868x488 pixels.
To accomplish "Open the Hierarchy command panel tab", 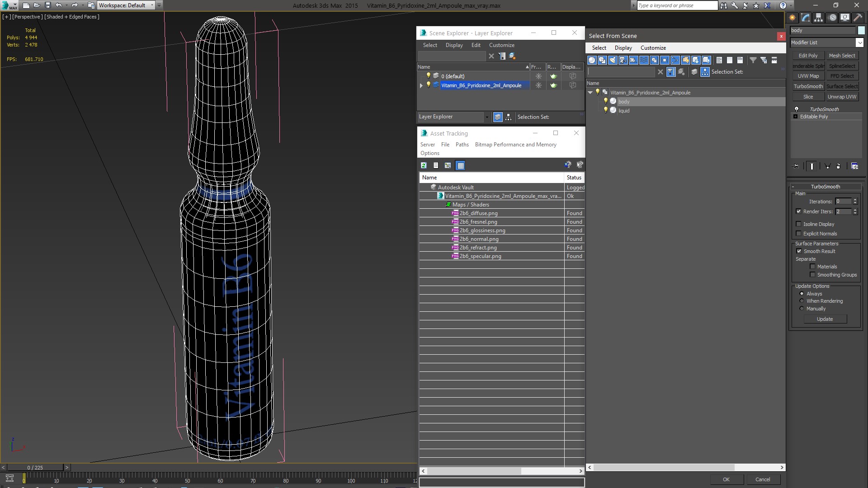I will (x=819, y=18).
